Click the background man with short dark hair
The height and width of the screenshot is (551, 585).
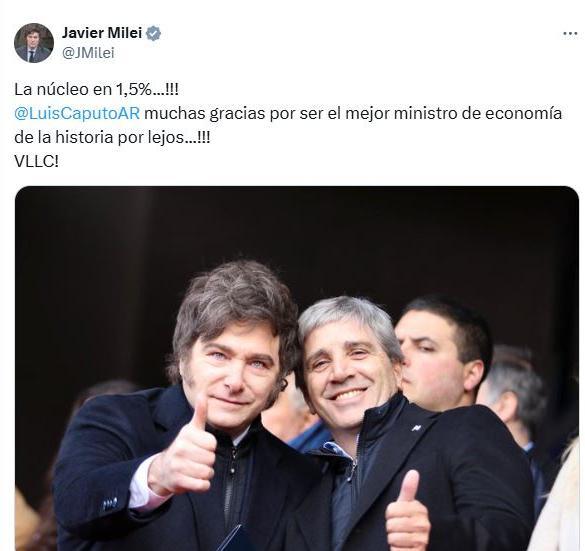442,354
